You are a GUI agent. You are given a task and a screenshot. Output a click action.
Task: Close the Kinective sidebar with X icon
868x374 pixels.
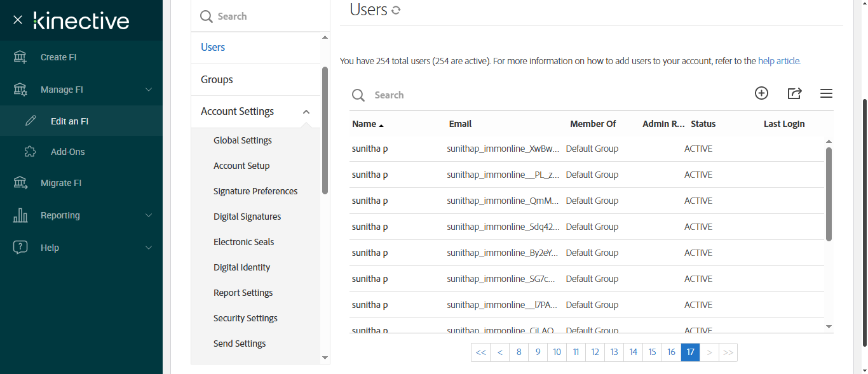(x=18, y=20)
